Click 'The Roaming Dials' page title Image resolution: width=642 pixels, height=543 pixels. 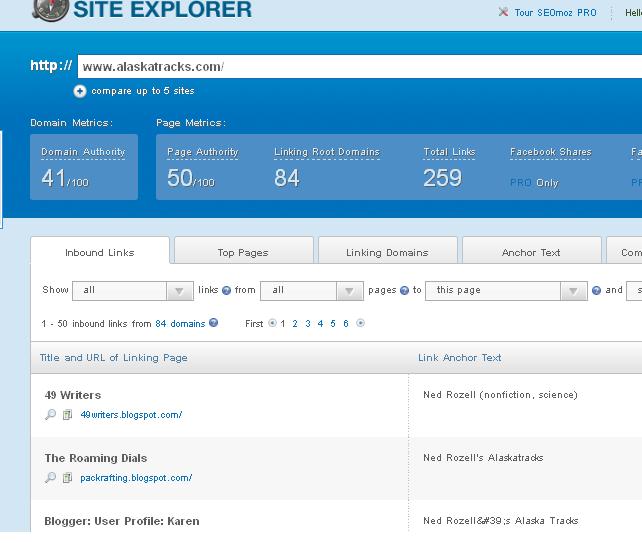pos(96,458)
